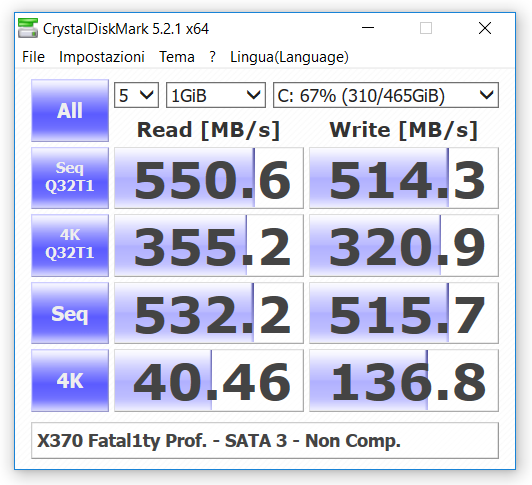Viewport: 532px width, 485px height.
Task: Start the 4K test
Action: coord(70,380)
